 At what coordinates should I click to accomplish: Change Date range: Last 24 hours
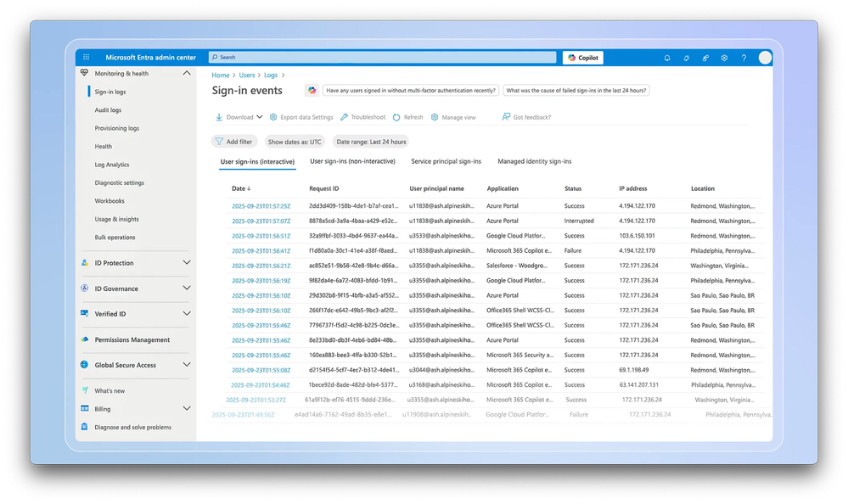coord(371,142)
